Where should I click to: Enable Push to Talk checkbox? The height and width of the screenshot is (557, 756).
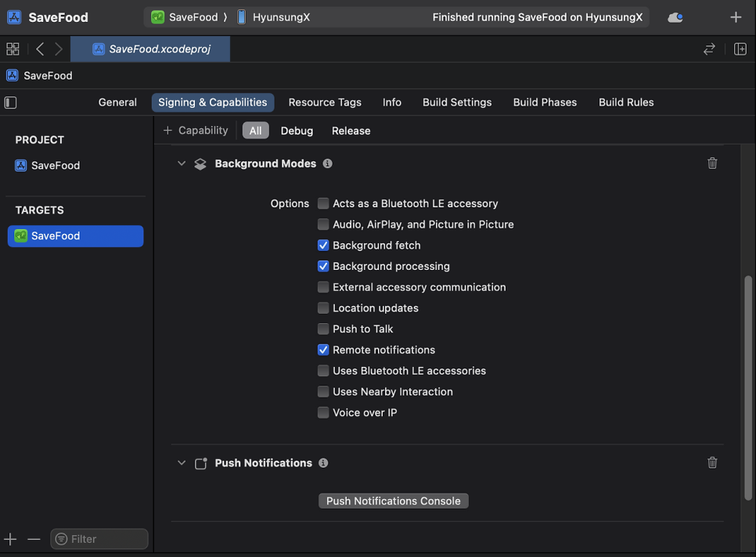pos(323,329)
